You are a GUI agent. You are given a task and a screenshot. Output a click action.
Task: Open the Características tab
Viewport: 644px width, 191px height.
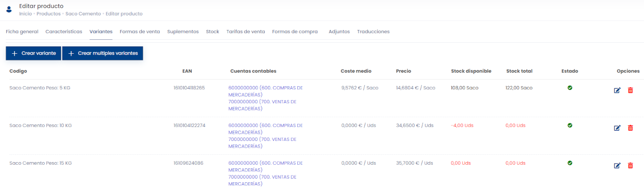(64, 31)
